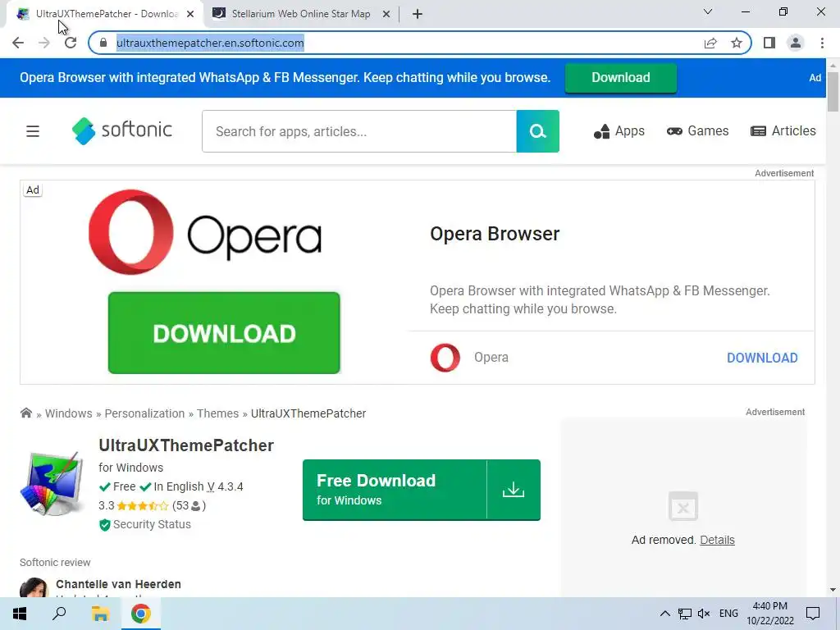This screenshot has height=630, width=840.
Task: Open the Windows Start menu
Action: point(20,614)
